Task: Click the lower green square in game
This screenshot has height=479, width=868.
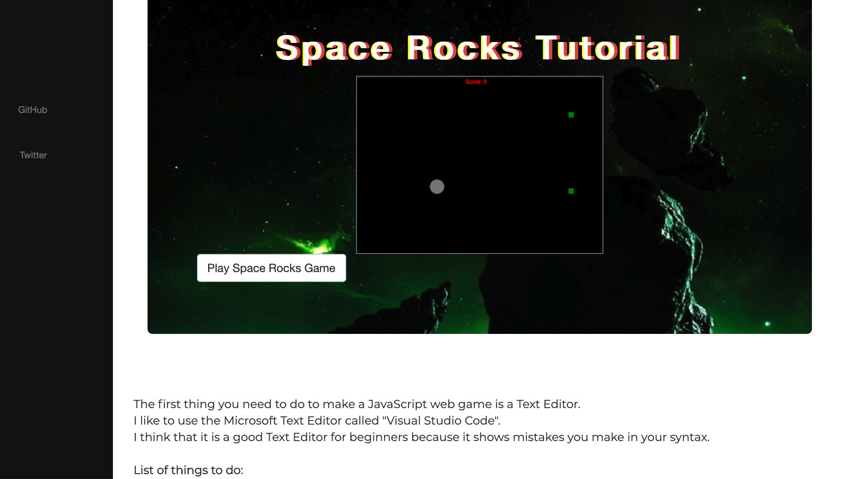Action: (571, 191)
